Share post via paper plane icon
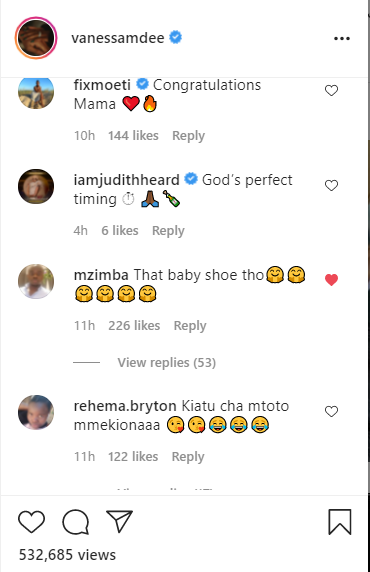 [119, 521]
